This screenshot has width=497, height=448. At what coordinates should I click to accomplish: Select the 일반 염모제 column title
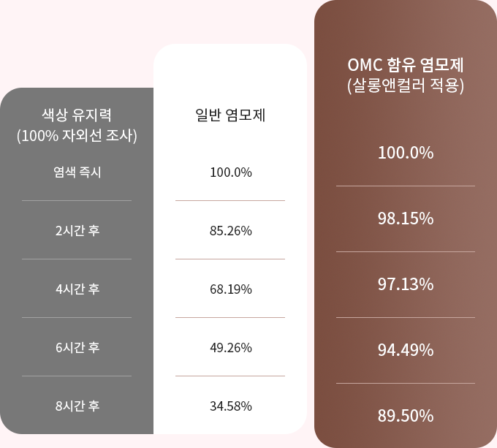click(230, 115)
